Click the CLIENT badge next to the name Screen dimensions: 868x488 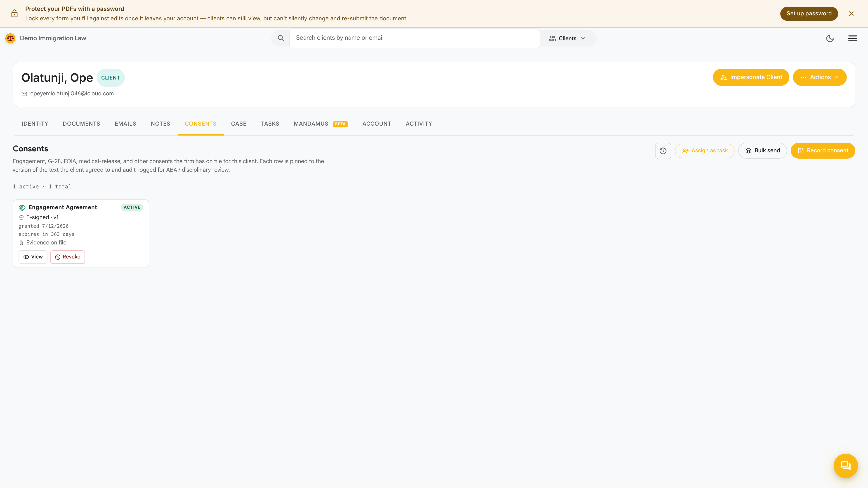[111, 78]
